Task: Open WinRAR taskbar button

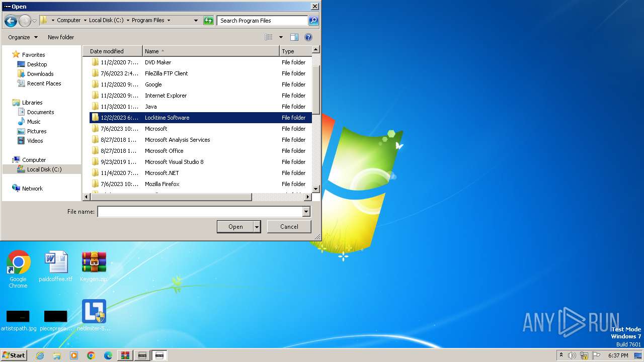Action: click(125, 355)
